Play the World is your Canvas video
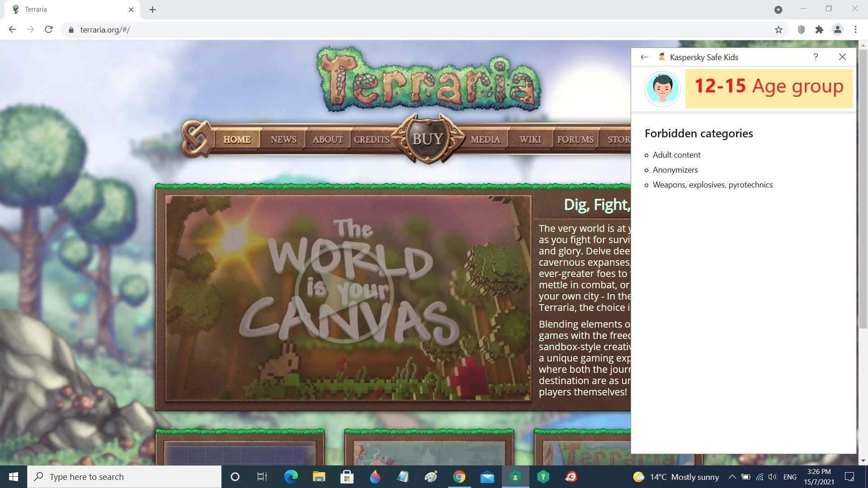This screenshot has width=868, height=488. [344, 294]
